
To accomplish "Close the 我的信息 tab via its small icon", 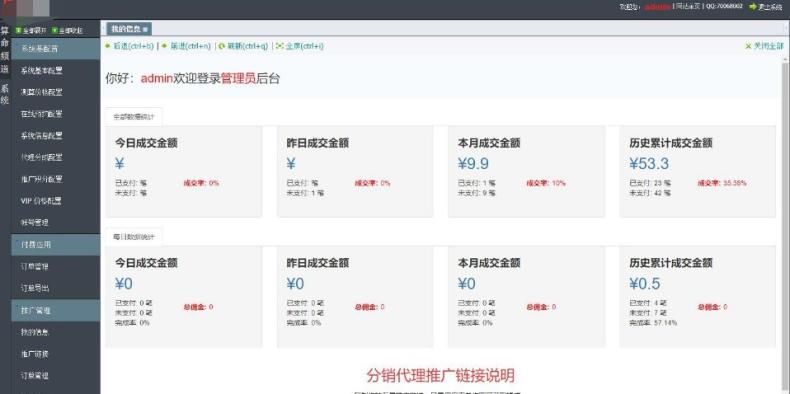I will (145, 29).
